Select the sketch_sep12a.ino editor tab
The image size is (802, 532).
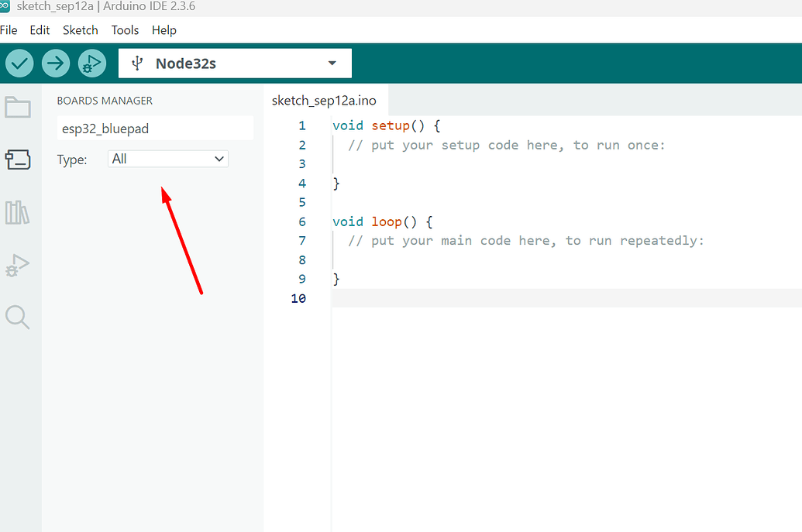324,101
